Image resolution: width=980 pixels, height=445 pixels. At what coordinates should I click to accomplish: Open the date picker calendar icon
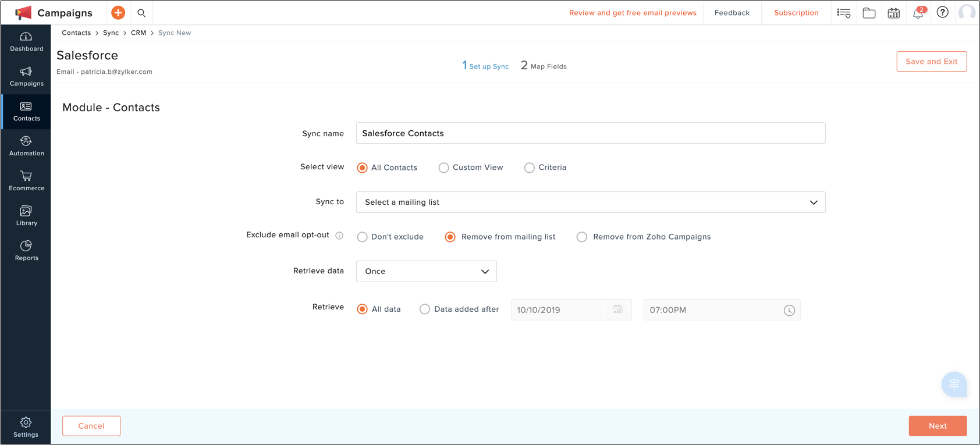click(617, 309)
